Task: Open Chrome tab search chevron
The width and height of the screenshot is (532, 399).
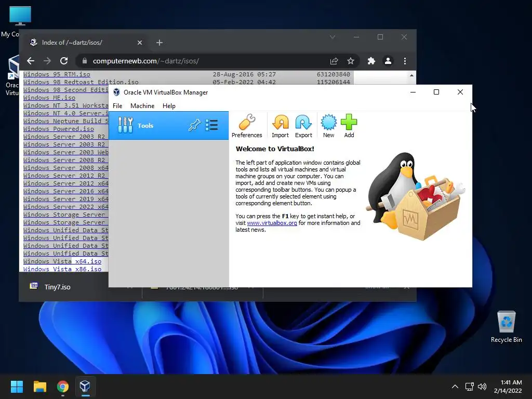Action: pos(332,37)
